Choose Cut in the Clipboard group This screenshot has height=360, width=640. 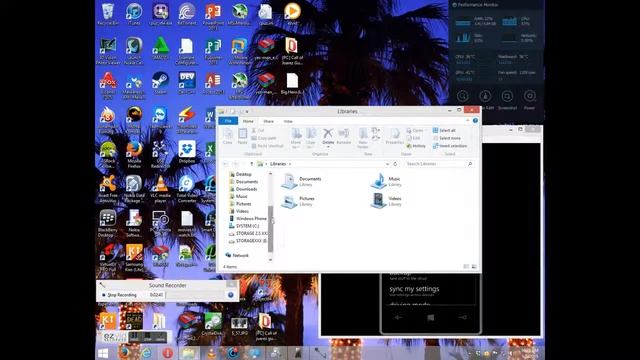258,131
